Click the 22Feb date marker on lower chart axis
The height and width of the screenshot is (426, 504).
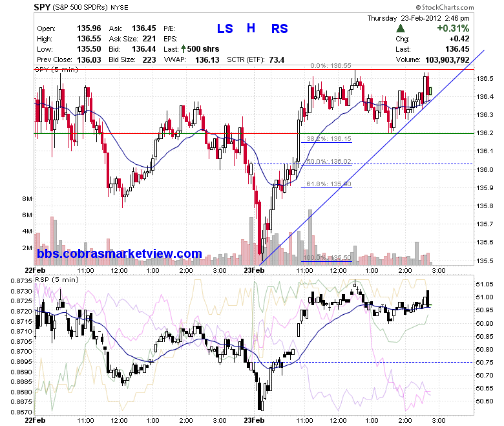(35, 420)
